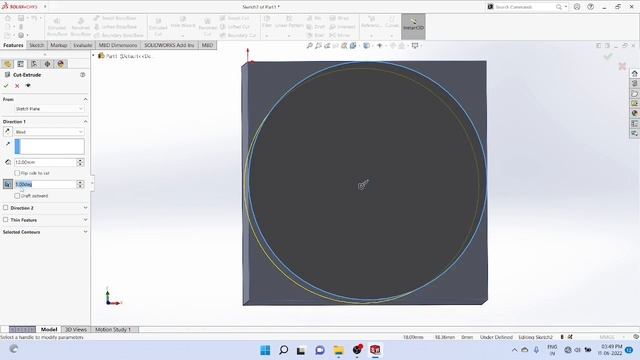Open View Settings monitor icon in heads-up toolbar
640x360 pixels.
(x=415, y=46)
